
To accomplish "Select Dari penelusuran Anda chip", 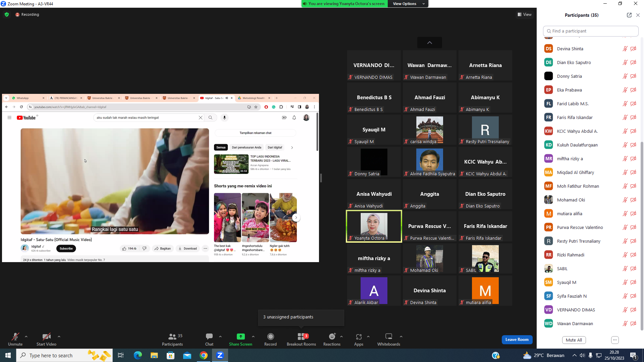I will [247, 147].
